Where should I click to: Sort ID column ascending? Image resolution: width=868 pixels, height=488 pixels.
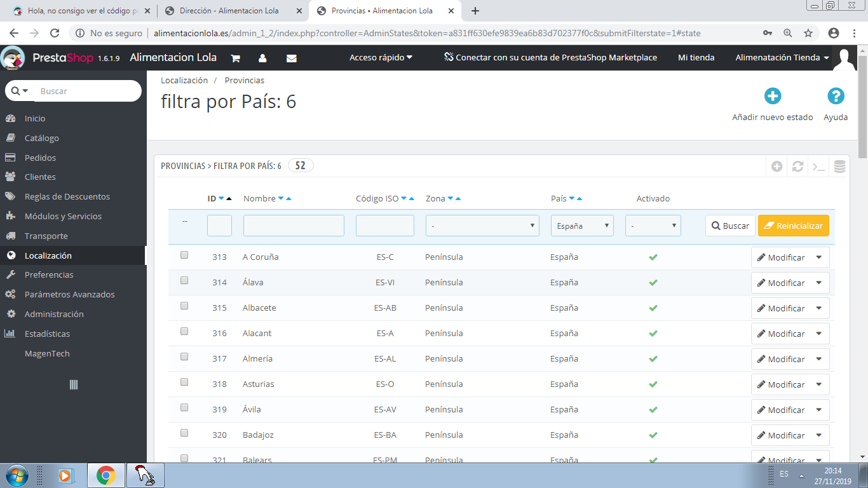point(229,199)
